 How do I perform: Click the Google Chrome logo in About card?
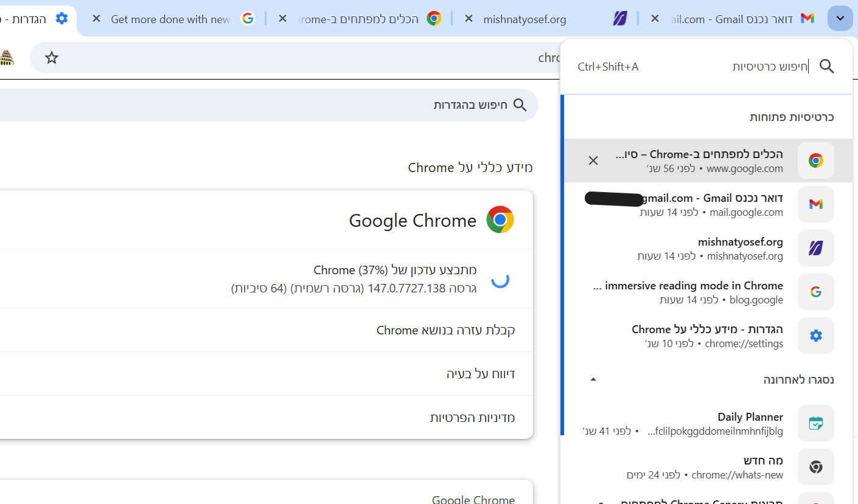500,220
